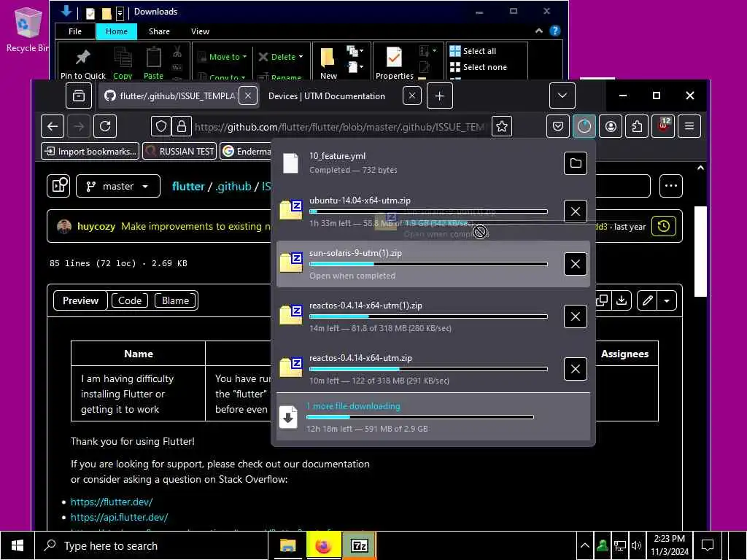This screenshot has height=560, width=747.
Task: Reload the current page
Action: pos(105,126)
